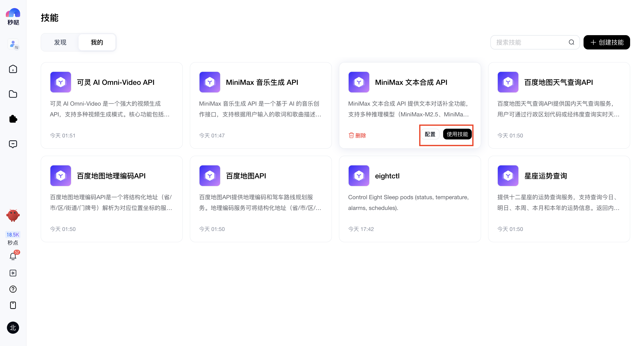Click the MiniMax 音乐生成 API icon
Image resolution: width=644 pixels, height=346 pixels.
click(x=210, y=82)
